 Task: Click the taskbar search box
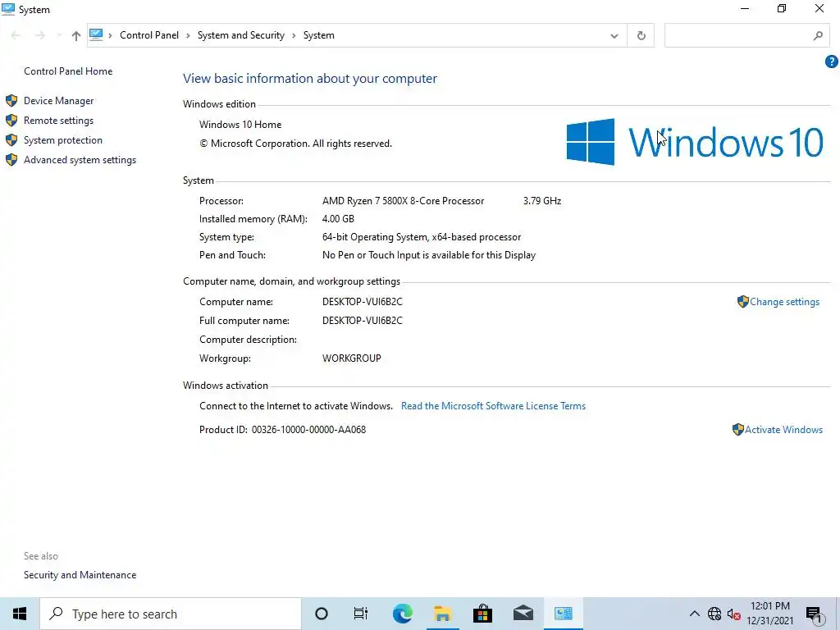coord(171,614)
